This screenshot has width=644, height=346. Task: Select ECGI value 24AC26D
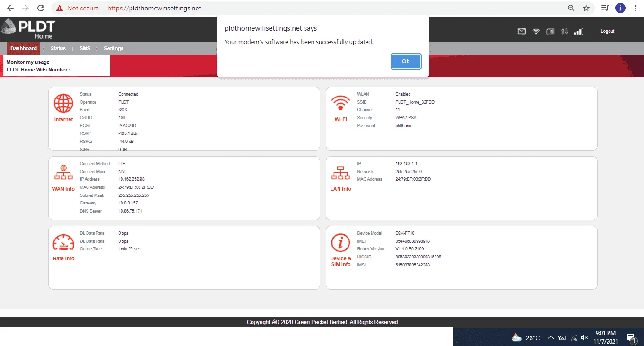[127, 126]
